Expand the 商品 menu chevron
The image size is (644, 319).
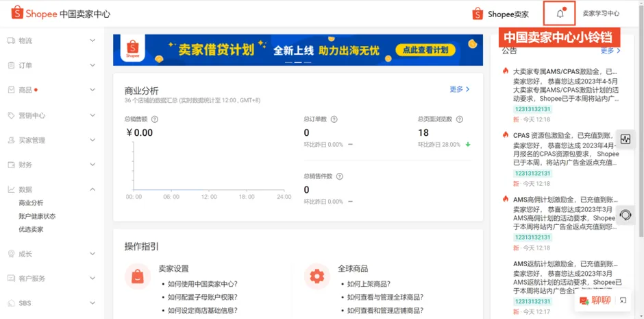tap(92, 90)
